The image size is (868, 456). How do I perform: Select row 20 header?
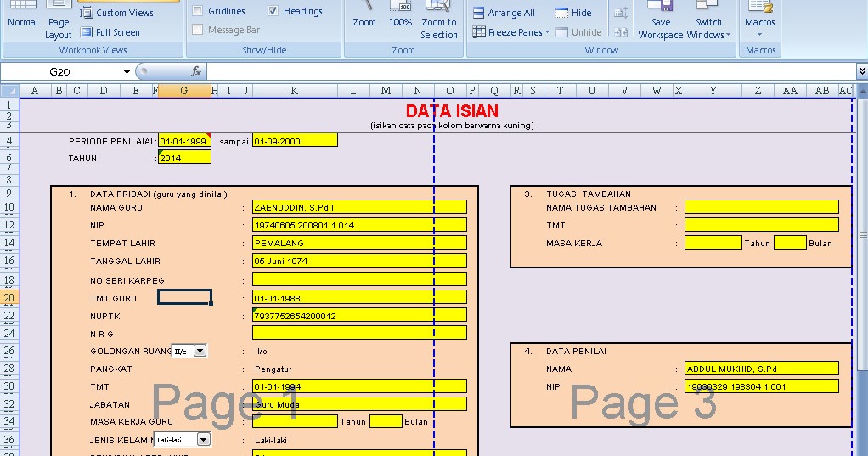point(9,298)
